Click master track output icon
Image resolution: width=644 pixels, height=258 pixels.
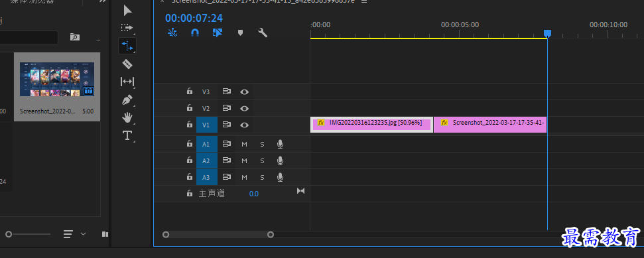301,190
